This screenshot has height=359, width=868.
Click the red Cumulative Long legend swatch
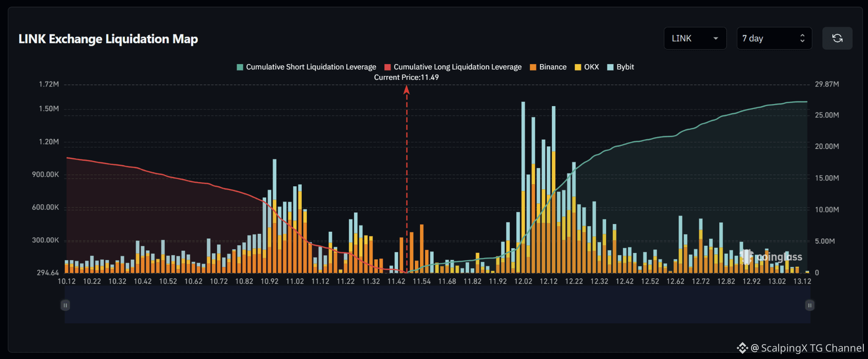(387, 67)
